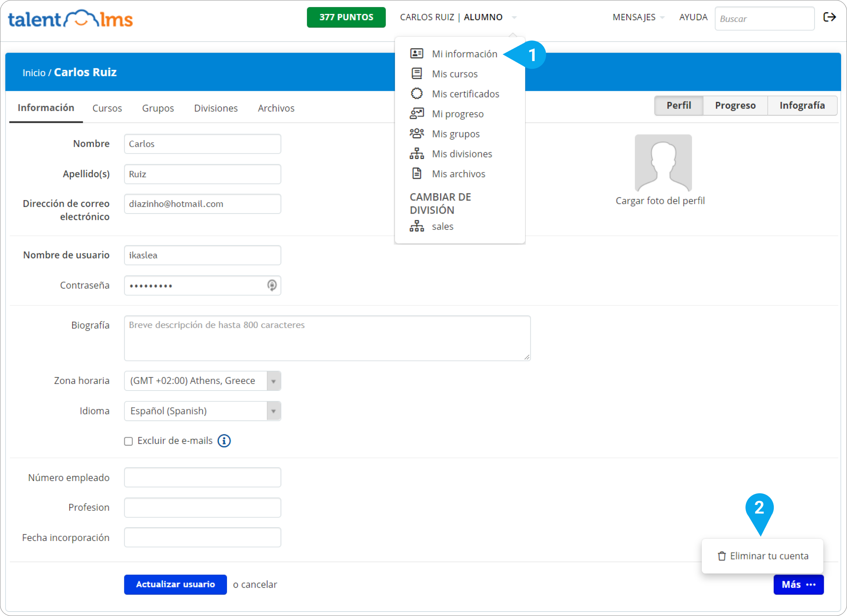The width and height of the screenshot is (847, 616).
Task: Click the Mis certificados badge icon
Action: 417,94
